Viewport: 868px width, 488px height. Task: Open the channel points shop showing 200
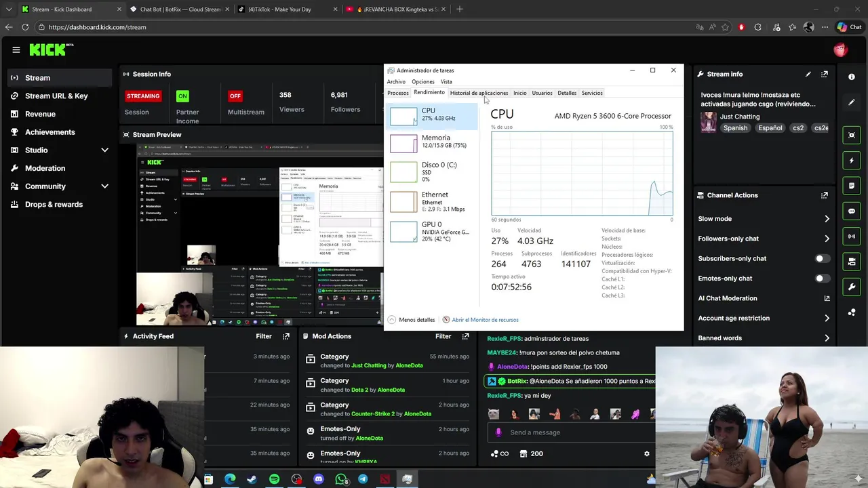tap(531, 454)
